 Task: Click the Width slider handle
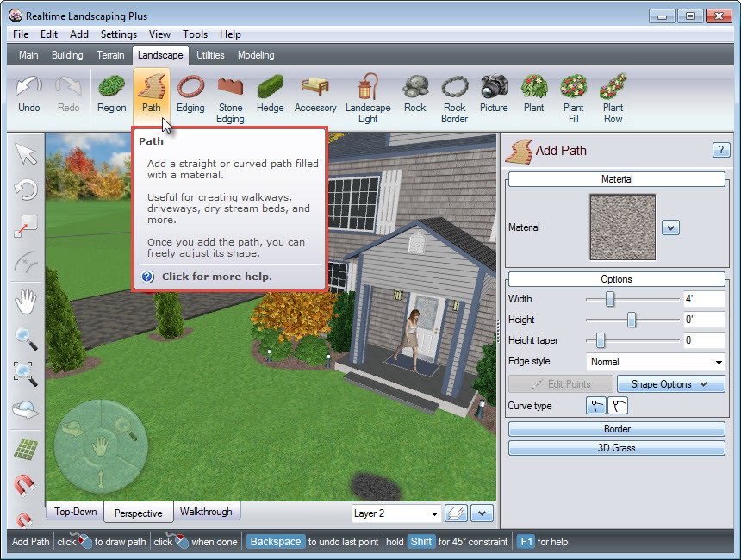pyautogui.click(x=610, y=299)
